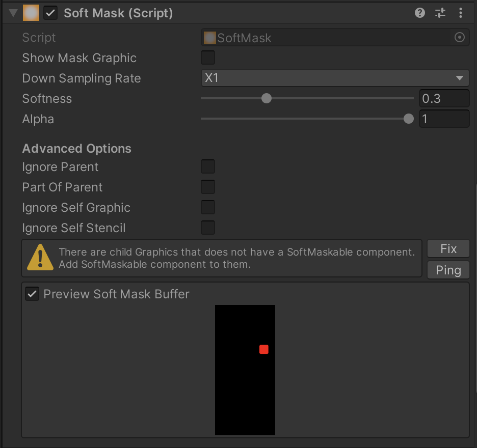Open the component help documentation icon
Screen dimensions: 477x448
(x=419, y=13)
